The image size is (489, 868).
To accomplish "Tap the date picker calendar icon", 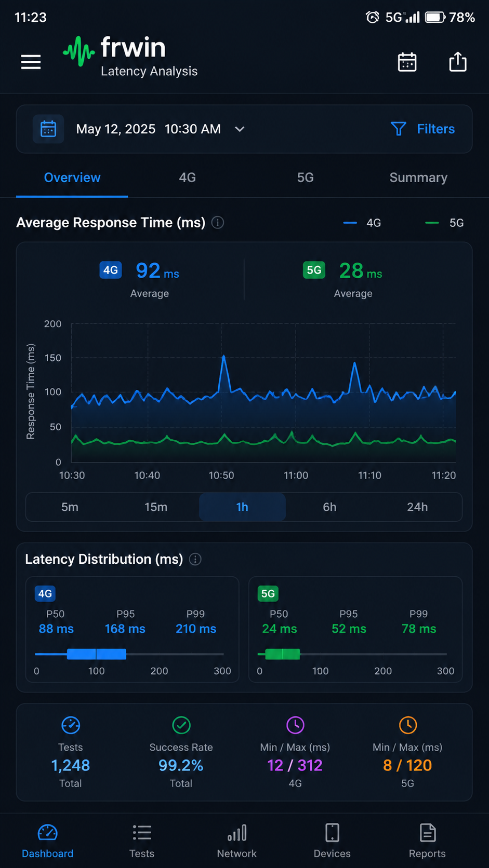I will tap(48, 129).
